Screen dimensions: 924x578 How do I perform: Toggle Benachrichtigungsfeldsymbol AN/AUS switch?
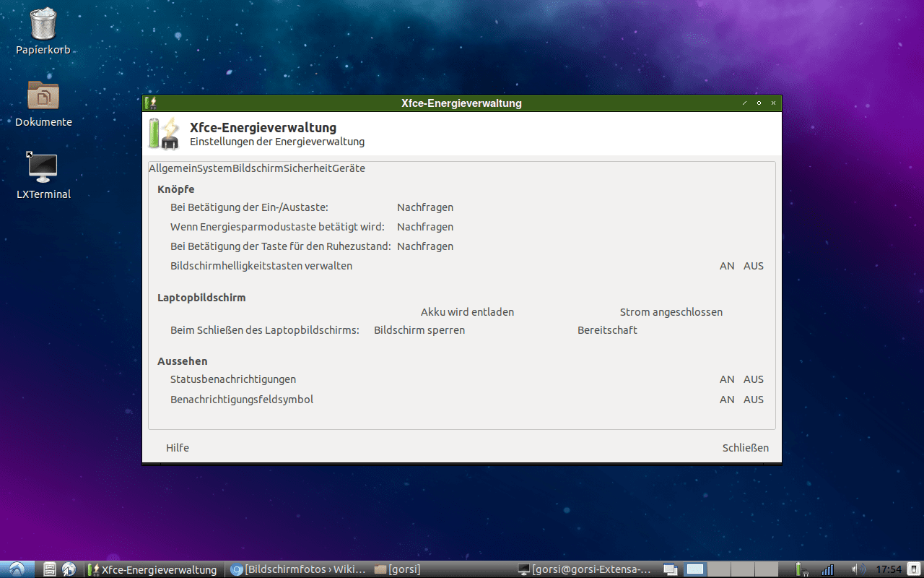point(741,400)
